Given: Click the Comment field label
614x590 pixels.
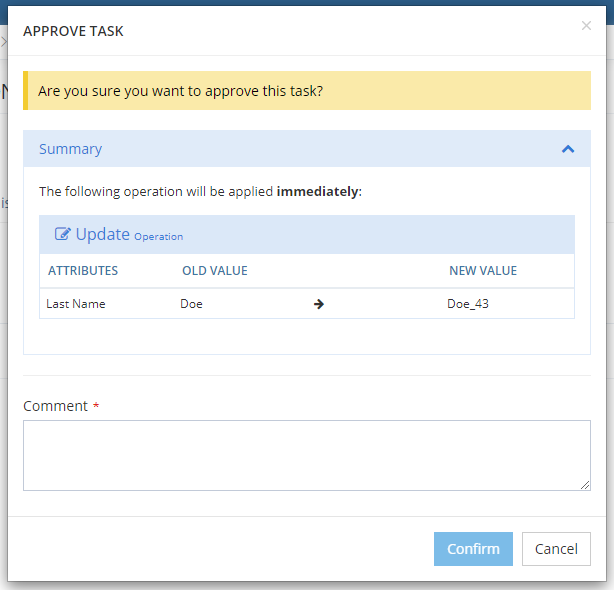Looking at the screenshot, I should (55, 406).
